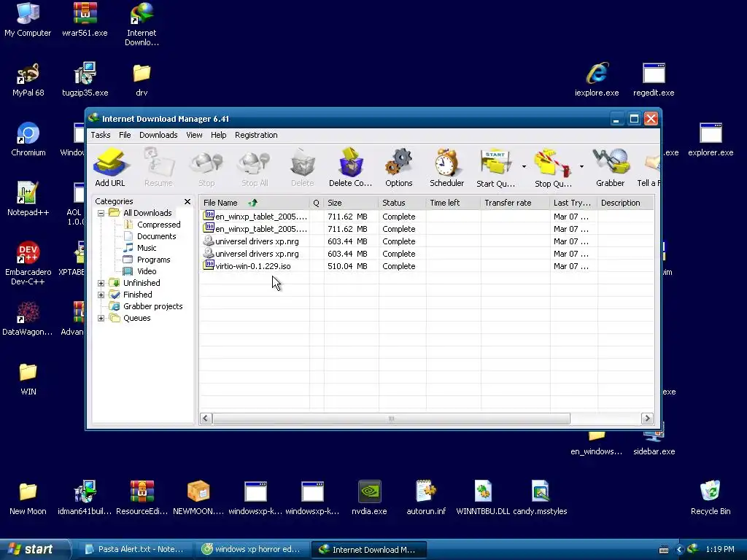Open Recycle Bin desktop icon
This screenshot has width=747, height=560.
pos(711,498)
